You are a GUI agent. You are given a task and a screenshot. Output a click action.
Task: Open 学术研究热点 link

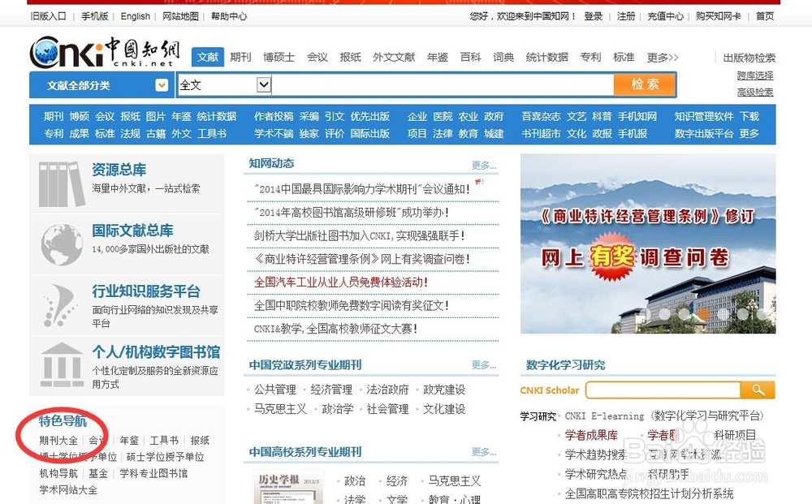coord(596,474)
